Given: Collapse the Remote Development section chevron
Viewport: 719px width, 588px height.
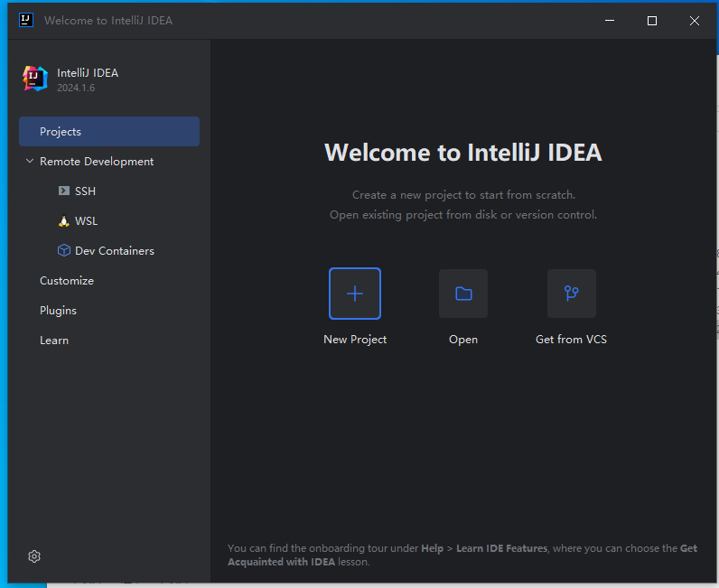Looking at the screenshot, I should [x=30, y=161].
